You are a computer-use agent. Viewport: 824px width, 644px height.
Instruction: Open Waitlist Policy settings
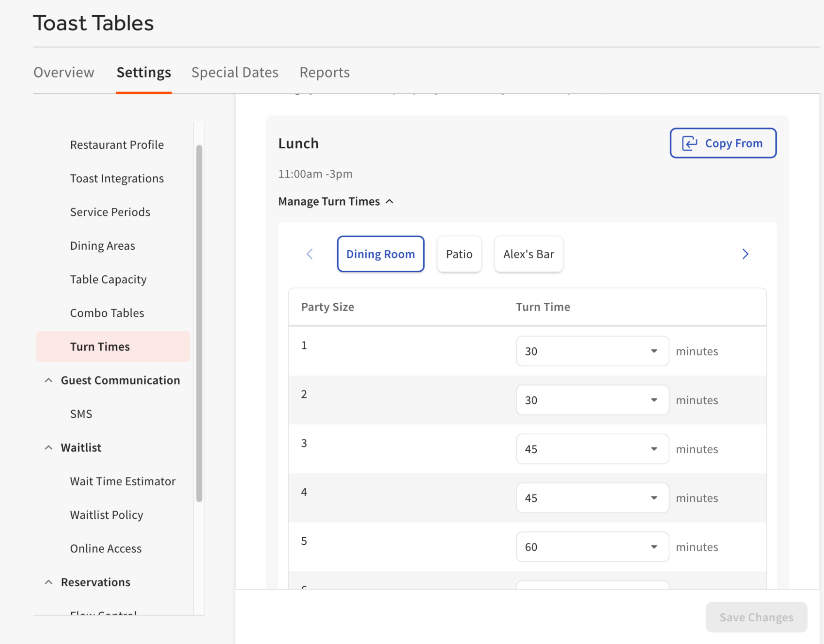click(x=106, y=515)
